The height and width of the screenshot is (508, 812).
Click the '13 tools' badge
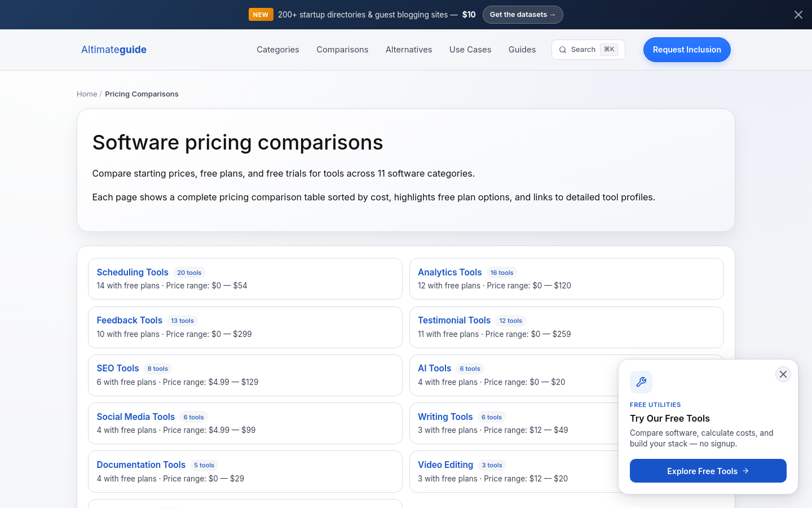pyautogui.click(x=182, y=321)
